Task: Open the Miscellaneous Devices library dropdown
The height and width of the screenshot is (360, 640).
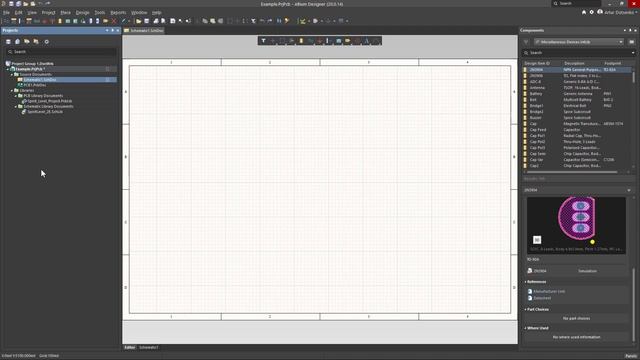Action: (x=579, y=42)
